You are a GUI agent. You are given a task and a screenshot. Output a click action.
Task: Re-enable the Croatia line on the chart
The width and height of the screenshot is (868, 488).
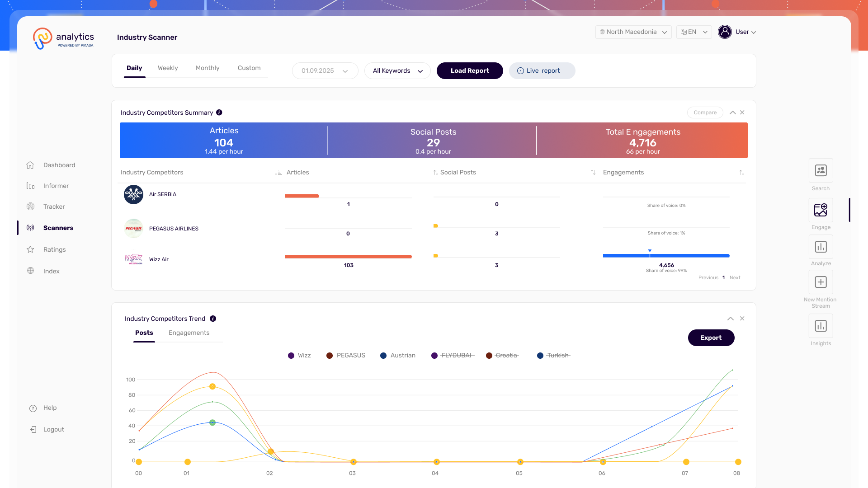click(x=502, y=355)
